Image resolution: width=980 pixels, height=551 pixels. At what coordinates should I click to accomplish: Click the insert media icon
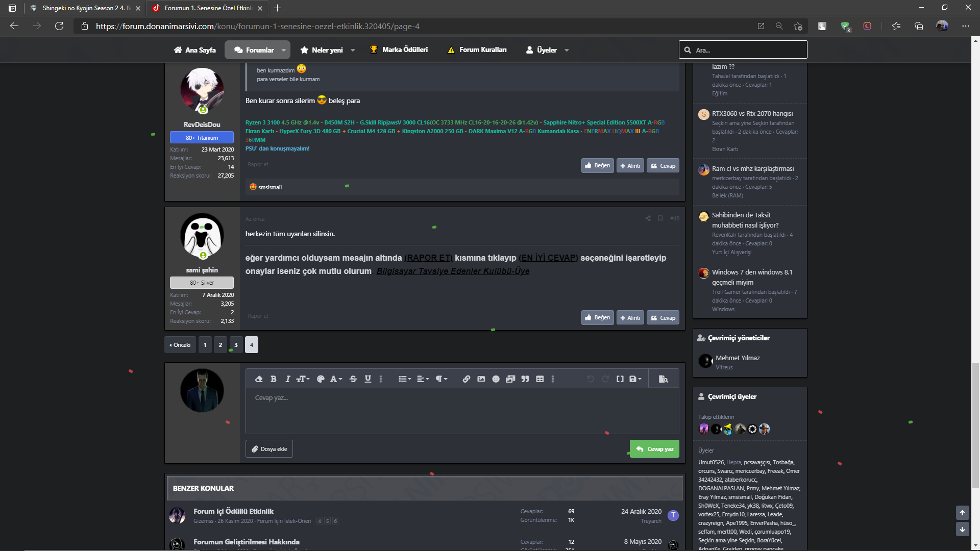click(510, 379)
